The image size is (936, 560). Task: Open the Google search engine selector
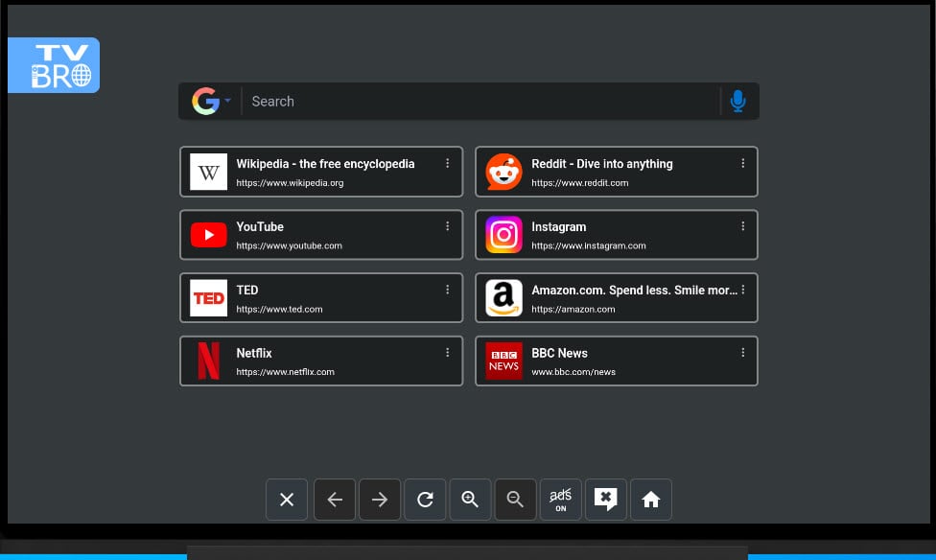click(x=211, y=102)
